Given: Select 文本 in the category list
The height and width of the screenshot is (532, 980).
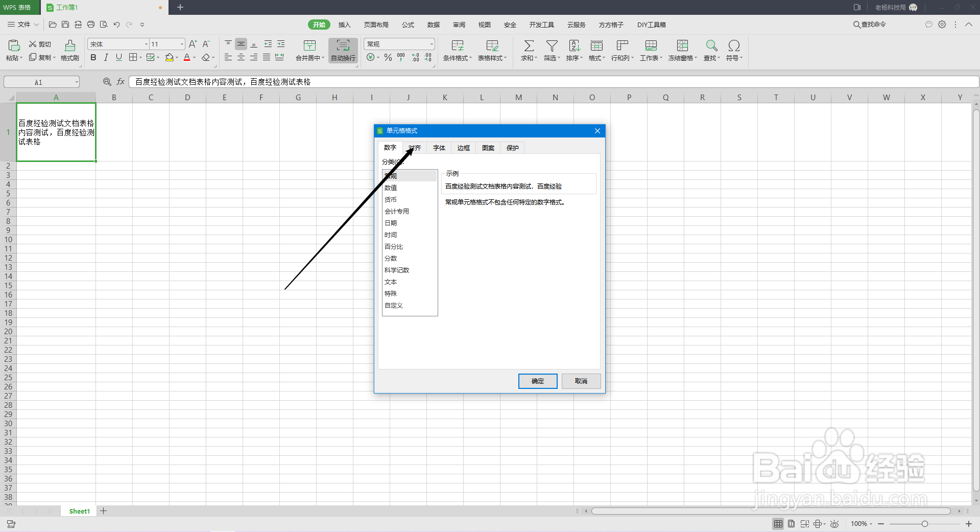Looking at the screenshot, I should coord(410,282).
